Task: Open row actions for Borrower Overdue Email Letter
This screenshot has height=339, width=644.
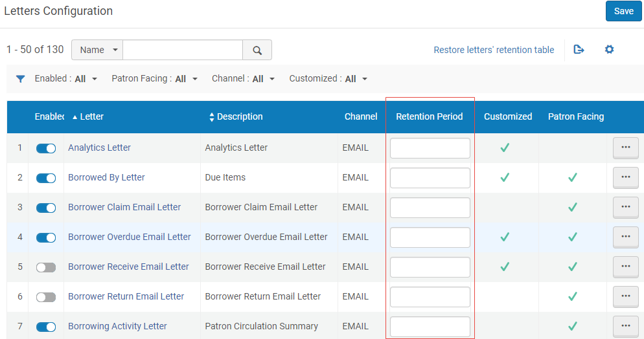Action: (x=625, y=237)
